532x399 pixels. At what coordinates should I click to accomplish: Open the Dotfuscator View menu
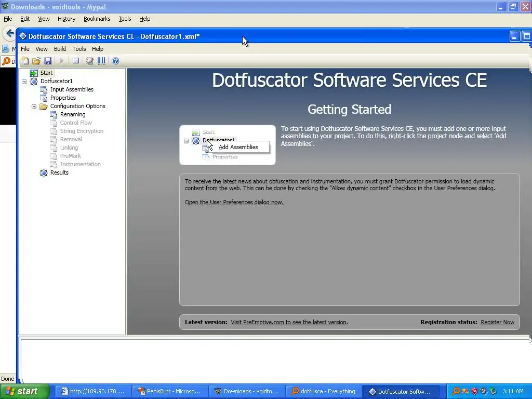(x=42, y=49)
